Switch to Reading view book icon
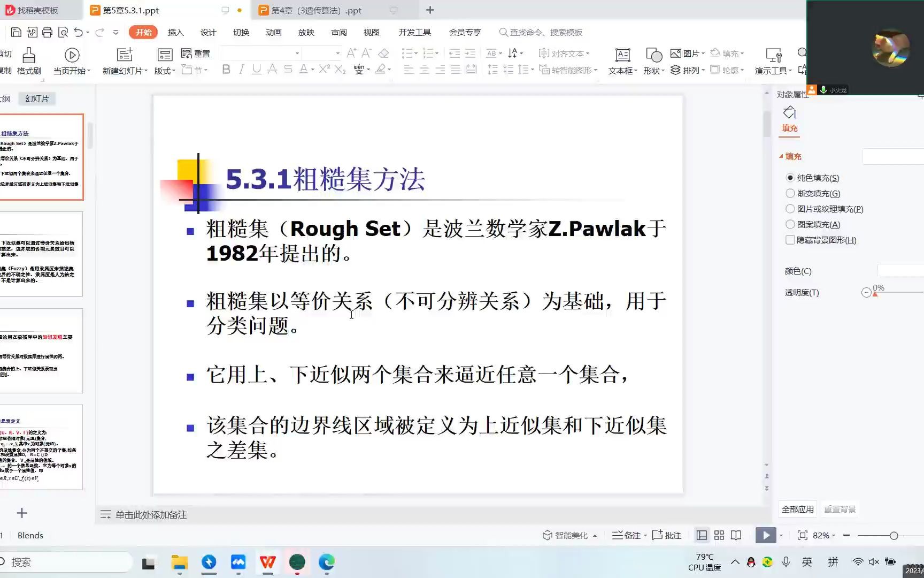924x578 pixels. 736,535
